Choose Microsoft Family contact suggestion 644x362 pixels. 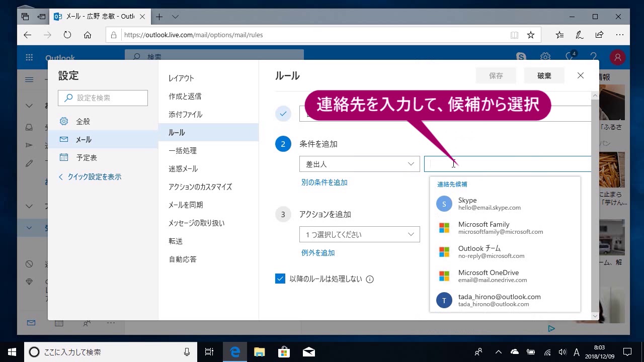(x=505, y=228)
